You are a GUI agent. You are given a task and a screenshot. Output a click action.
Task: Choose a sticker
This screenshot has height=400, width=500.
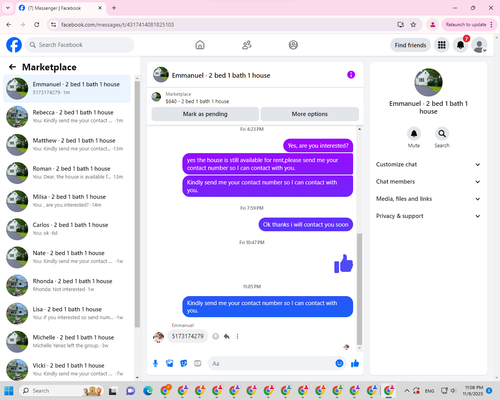(184, 363)
